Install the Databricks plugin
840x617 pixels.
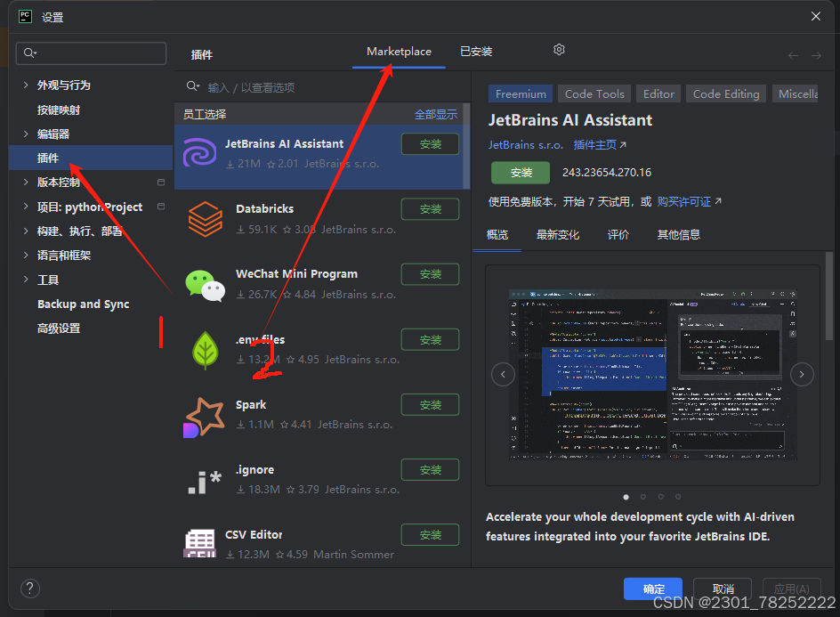[430, 209]
